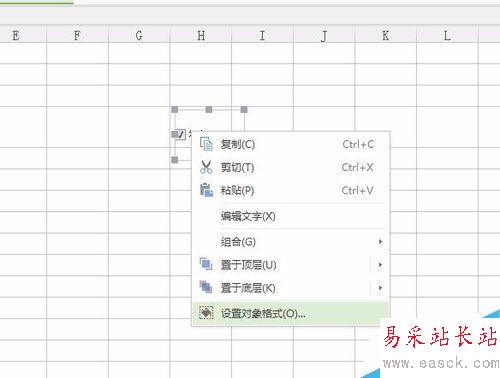500x378 pixels.
Task: Click the paste clipboard icon
Action: pyautogui.click(x=206, y=190)
